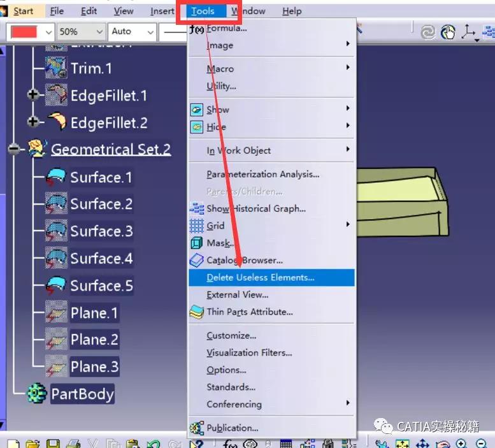
Task: Open the In Work Object submenu
Action: 271,150
